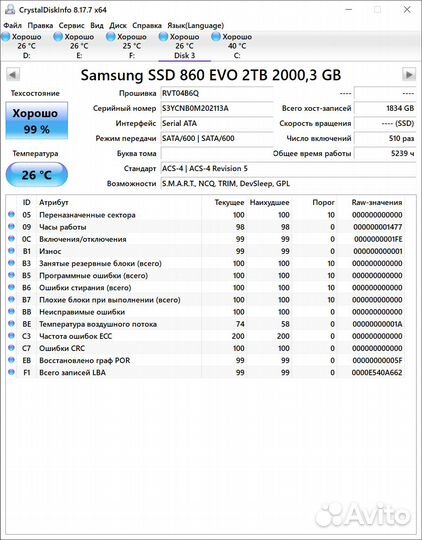Image resolution: width=422 pixels, height=540 pixels.
Task: Open the Справка menu
Action: tap(147, 25)
